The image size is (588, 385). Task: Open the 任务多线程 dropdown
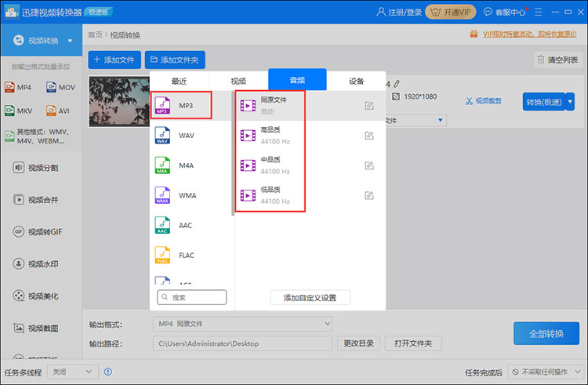coord(73,372)
